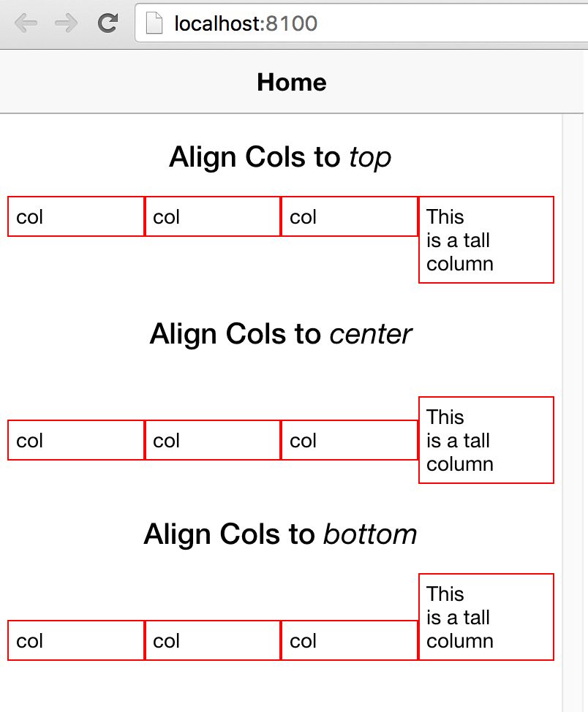This screenshot has height=712, width=588.
Task: Click the Align Cols to bottom heading
Action: [x=280, y=534]
